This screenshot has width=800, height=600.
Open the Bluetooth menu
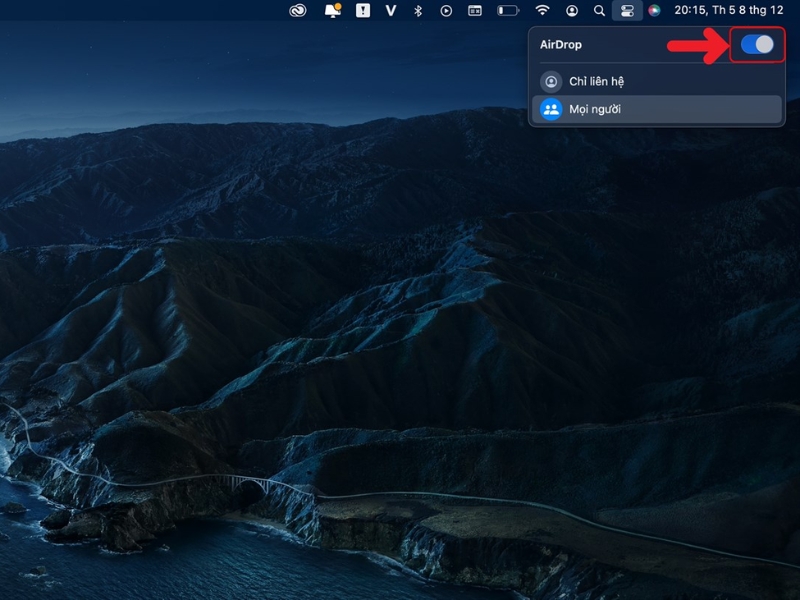pyautogui.click(x=418, y=10)
